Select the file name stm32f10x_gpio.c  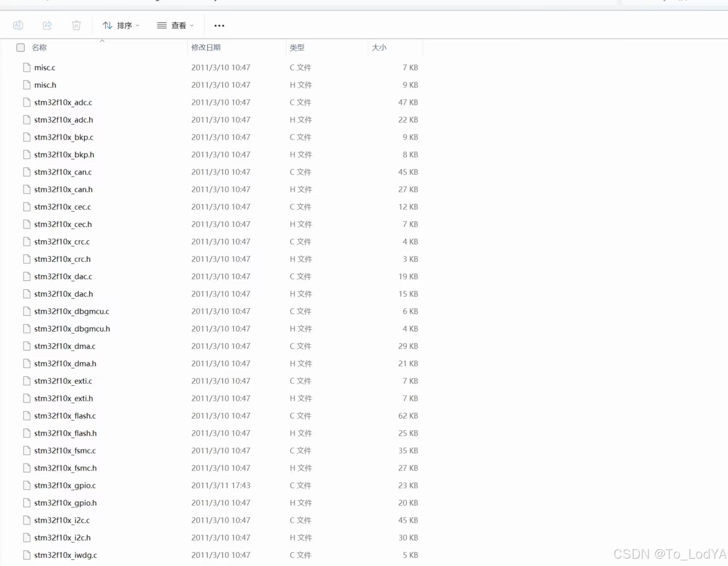tap(65, 486)
